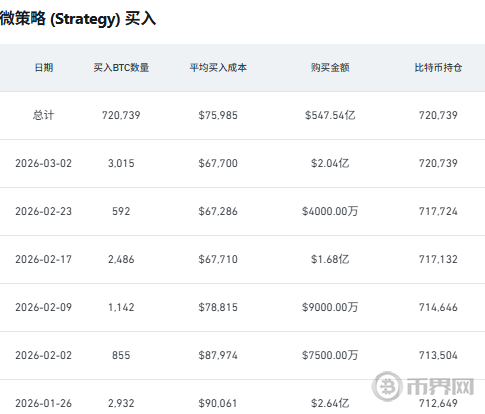The width and height of the screenshot is (485, 414).
Task: Click the 买入BTC数量 column header
Action: (121, 68)
